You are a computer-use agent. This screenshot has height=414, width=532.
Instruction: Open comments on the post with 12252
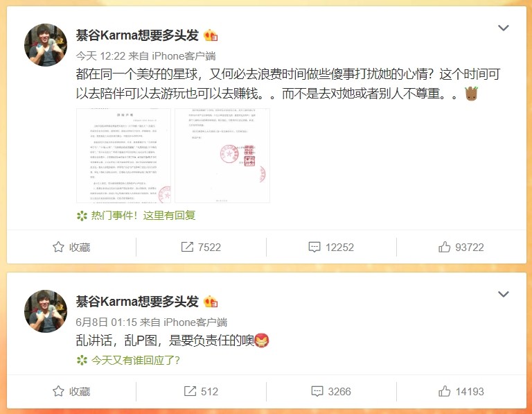click(331, 248)
